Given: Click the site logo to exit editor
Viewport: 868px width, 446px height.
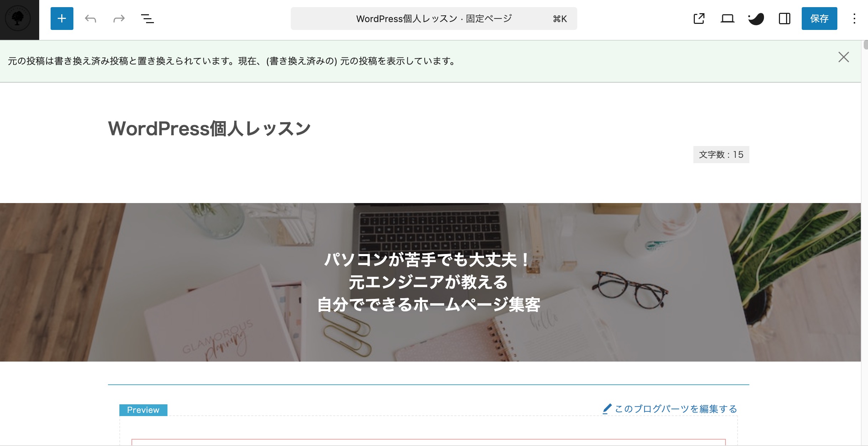Looking at the screenshot, I should [19, 19].
